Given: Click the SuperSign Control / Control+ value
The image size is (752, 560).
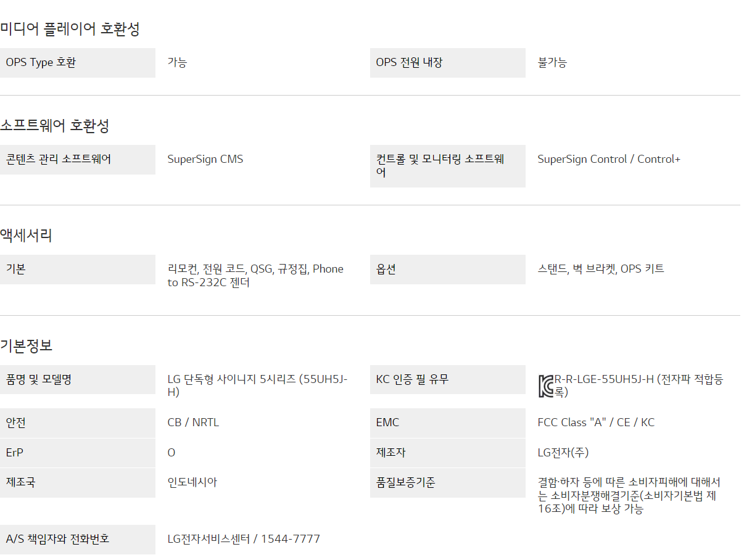Looking at the screenshot, I should pyautogui.click(x=609, y=160).
